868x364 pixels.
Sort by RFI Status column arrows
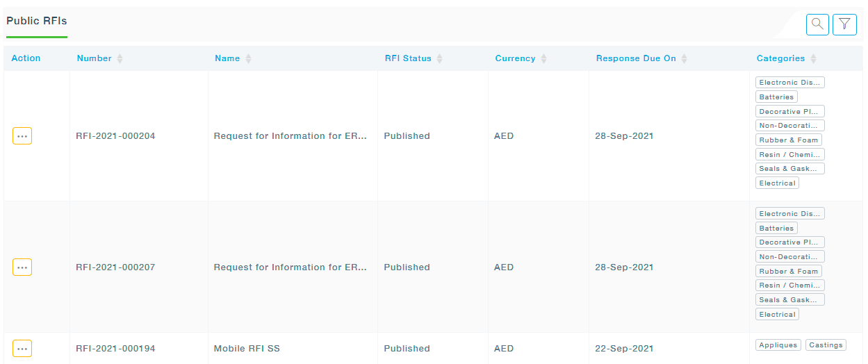(x=440, y=59)
